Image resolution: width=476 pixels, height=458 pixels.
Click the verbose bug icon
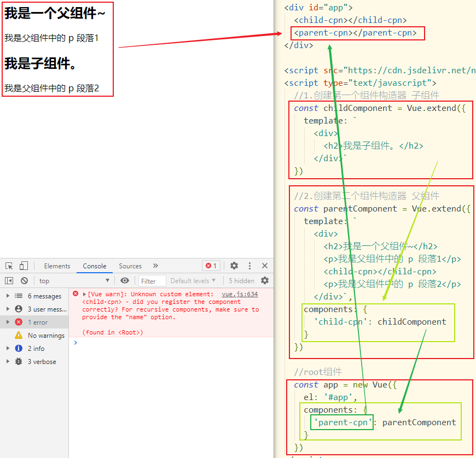coord(19,361)
